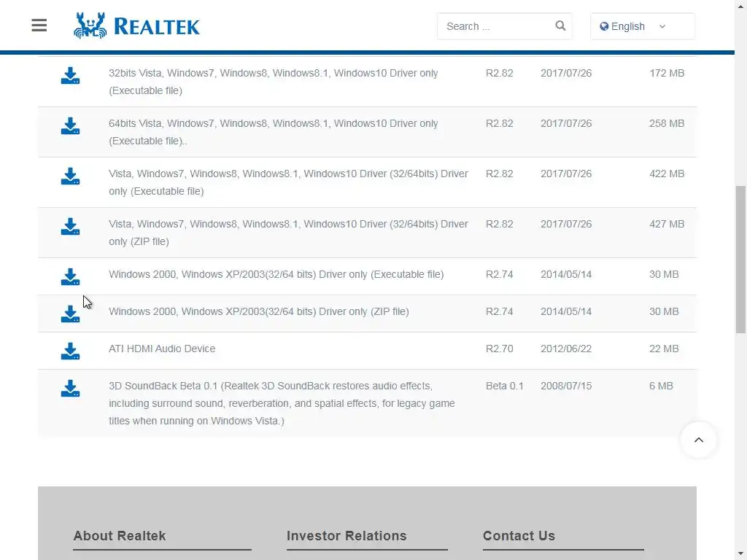The width and height of the screenshot is (747, 560).
Task: Click the Investor Relations footer heading
Action: click(x=347, y=536)
